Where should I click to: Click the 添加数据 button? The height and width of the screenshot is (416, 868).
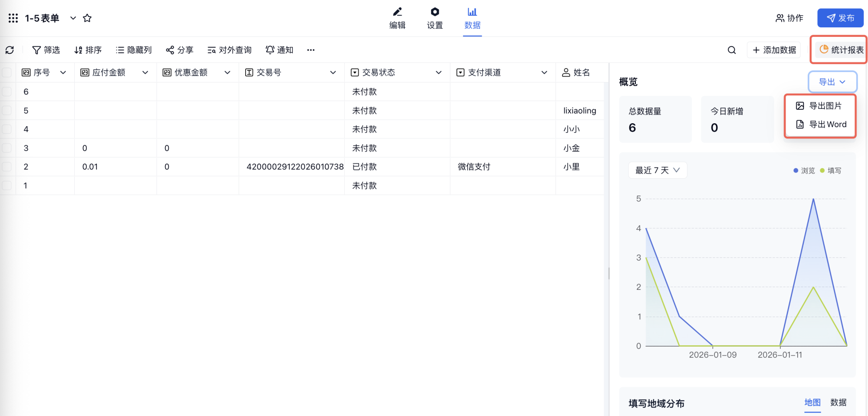pyautogui.click(x=774, y=50)
